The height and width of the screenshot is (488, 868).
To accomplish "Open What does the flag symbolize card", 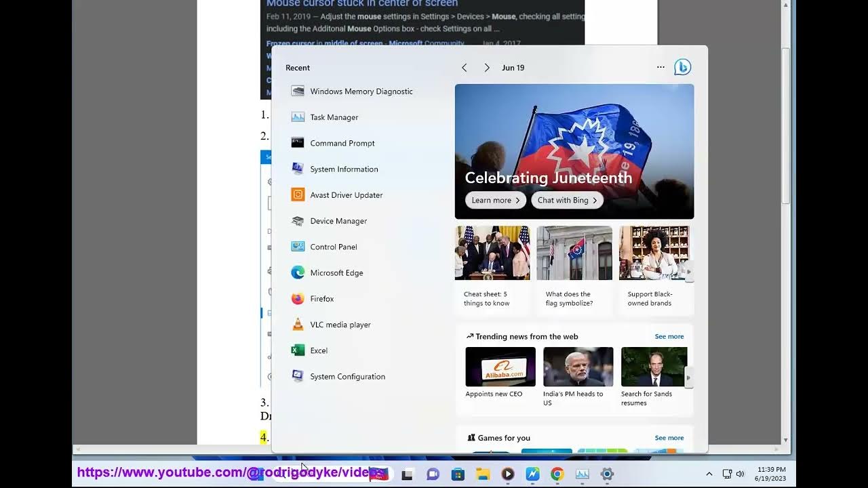I will [574, 270].
